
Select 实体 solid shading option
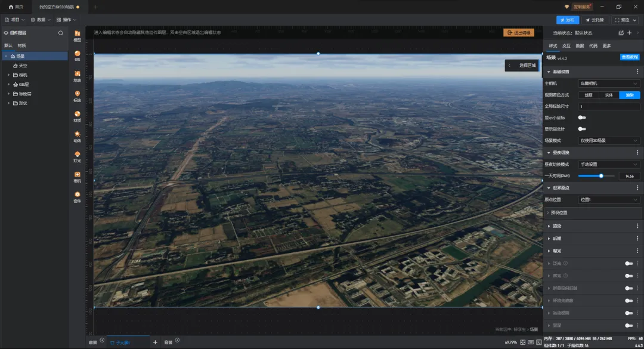[x=609, y=95]
